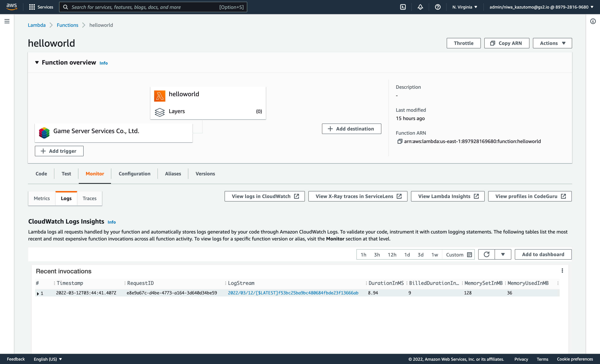600x364 pixels.
Task: Open View X-Ray traces in ServiceLens
Action: pyautogui.click(x=358, y=196)
